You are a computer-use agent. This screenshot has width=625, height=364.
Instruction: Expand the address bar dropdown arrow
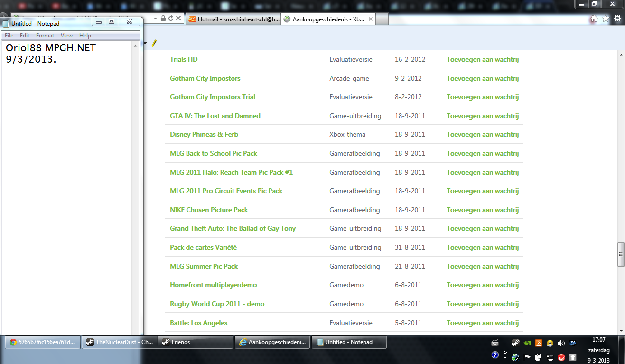(156, 18)
